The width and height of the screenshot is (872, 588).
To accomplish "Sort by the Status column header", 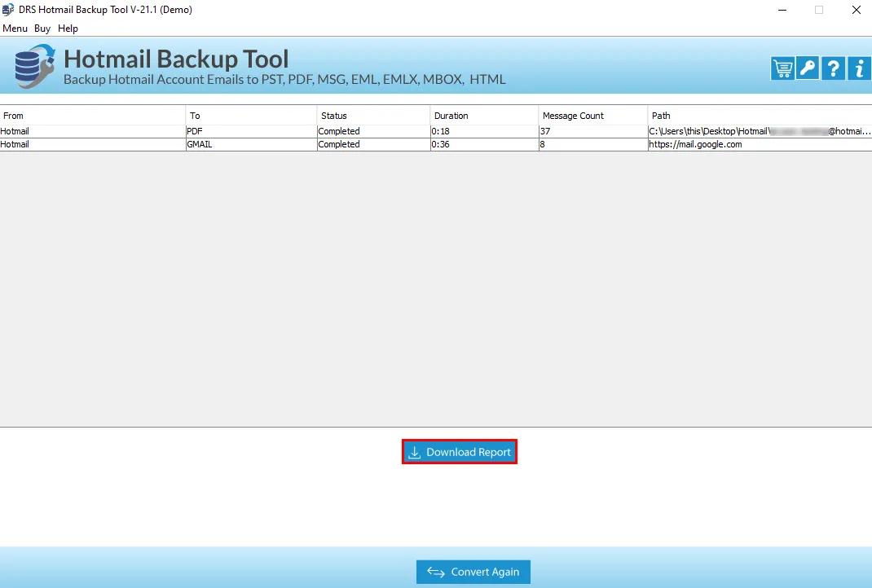I will (x=374, y=116).
